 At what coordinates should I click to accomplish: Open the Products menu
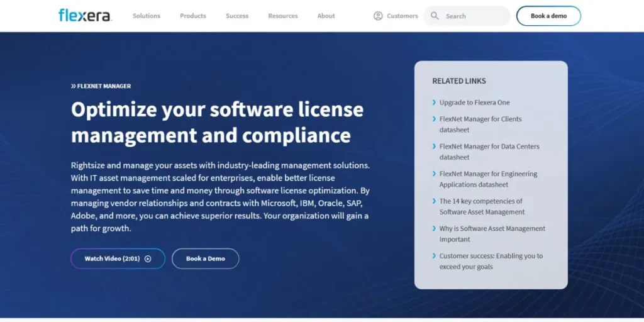coord(193,16)
